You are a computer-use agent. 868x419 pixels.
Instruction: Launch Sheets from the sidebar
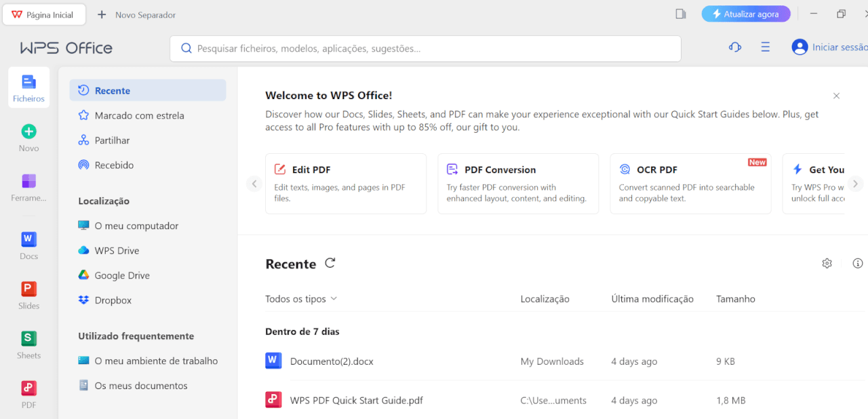pyautogui.click(x=28, y=344)
